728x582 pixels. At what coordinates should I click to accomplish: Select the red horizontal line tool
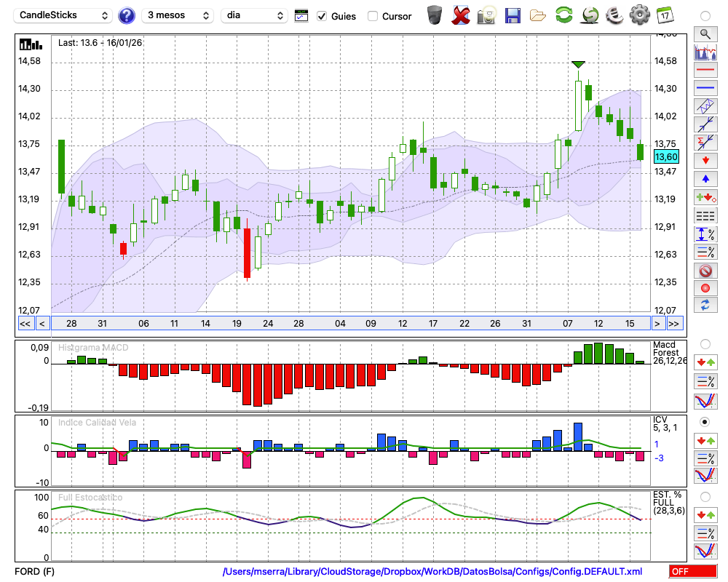point(705,71)
